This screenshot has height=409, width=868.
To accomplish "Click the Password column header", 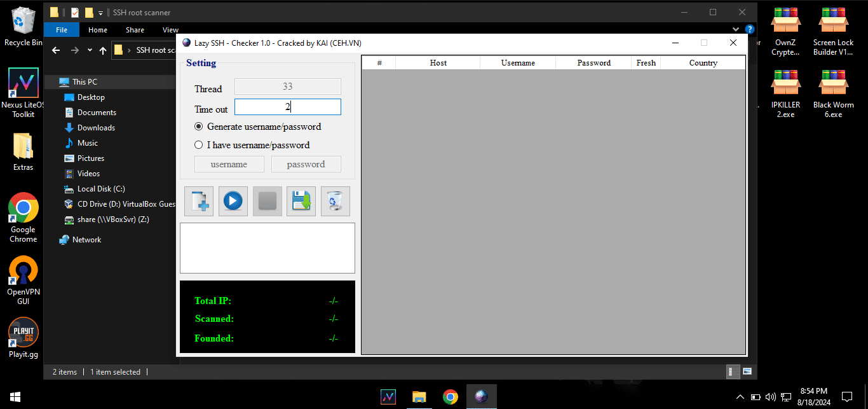I will [594, 63].
